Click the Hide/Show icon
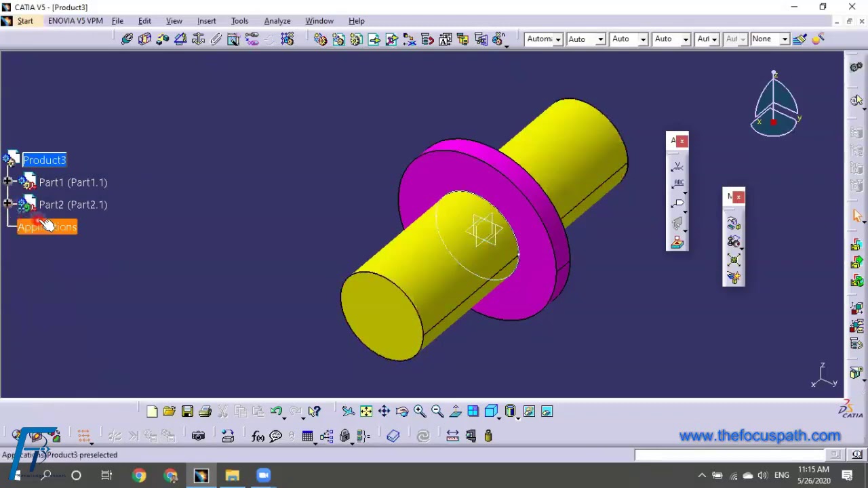Viewport: 868px width, 488px height. coord(529,411)
